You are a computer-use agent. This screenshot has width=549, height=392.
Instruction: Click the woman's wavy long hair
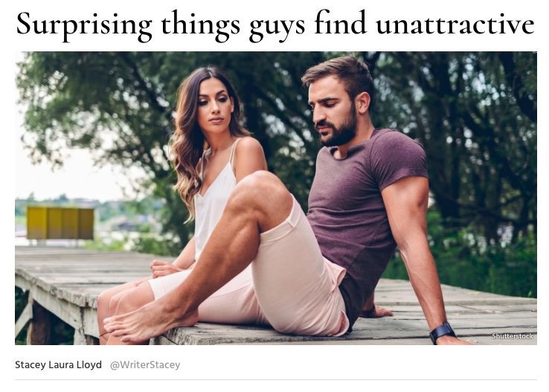[189, 140]
